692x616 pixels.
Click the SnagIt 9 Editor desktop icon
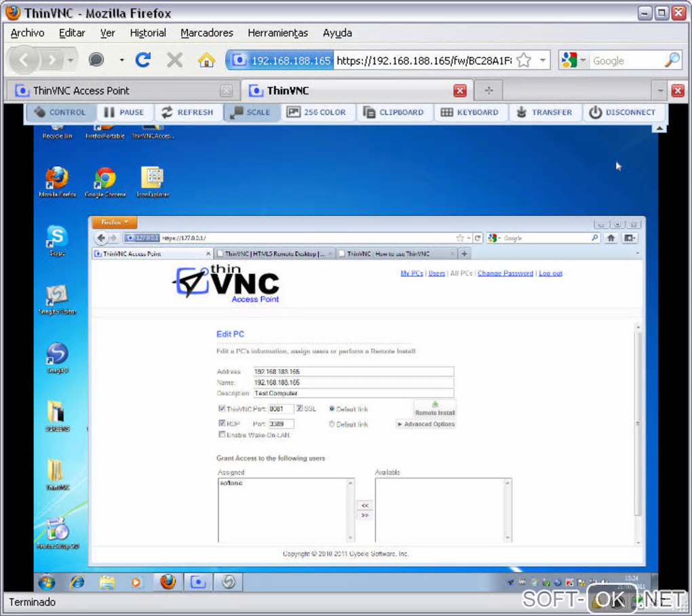57,299
